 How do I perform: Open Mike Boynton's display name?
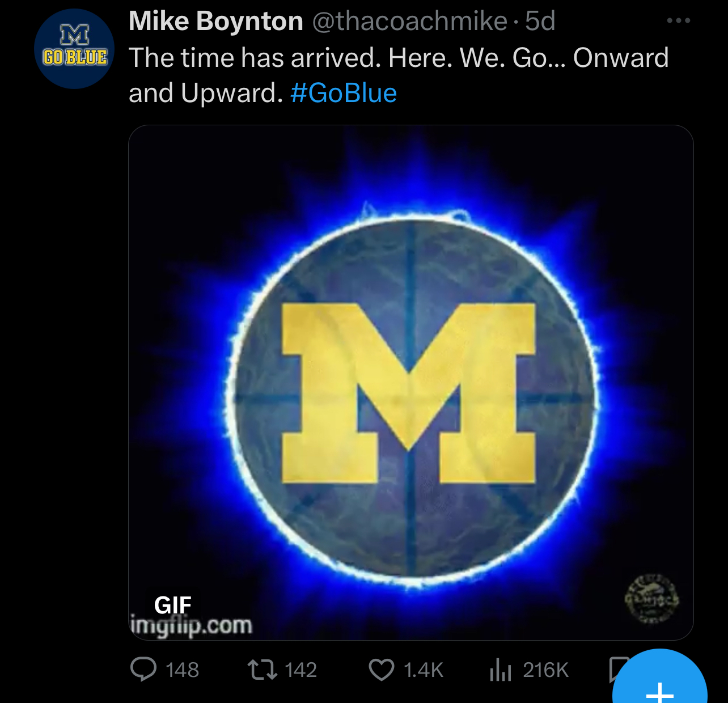[x=216, y=22]
